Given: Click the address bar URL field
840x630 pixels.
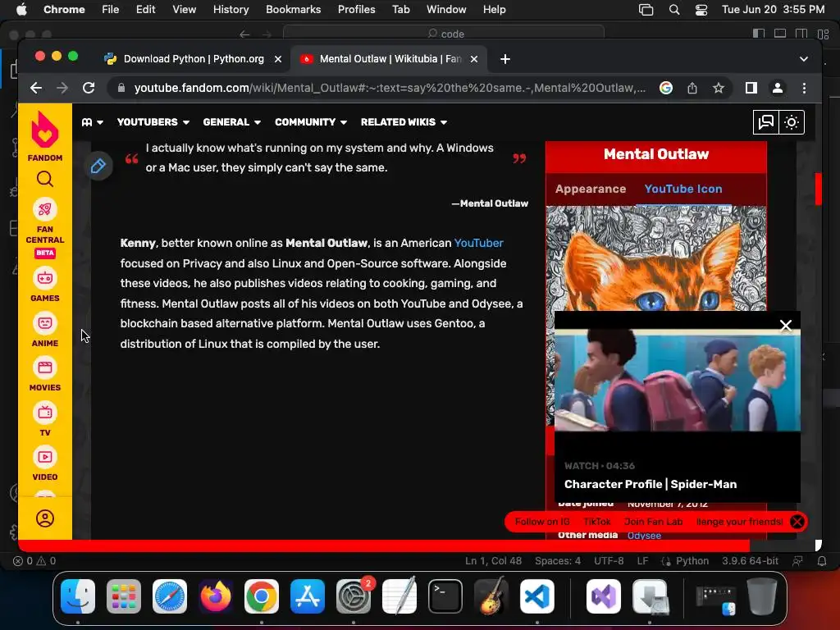Looking at the screenshot, I should [x=390, y=88].
